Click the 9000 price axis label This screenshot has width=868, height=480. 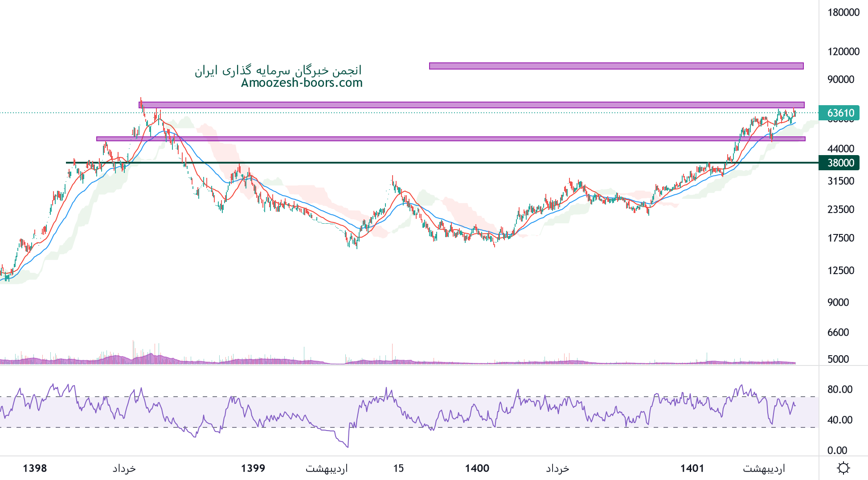click(x=838, y=302)
